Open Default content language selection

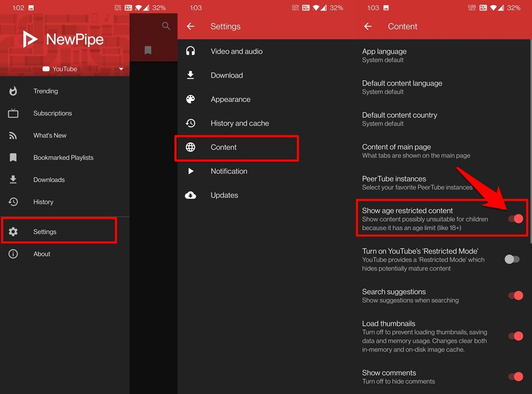click(443, 87)
